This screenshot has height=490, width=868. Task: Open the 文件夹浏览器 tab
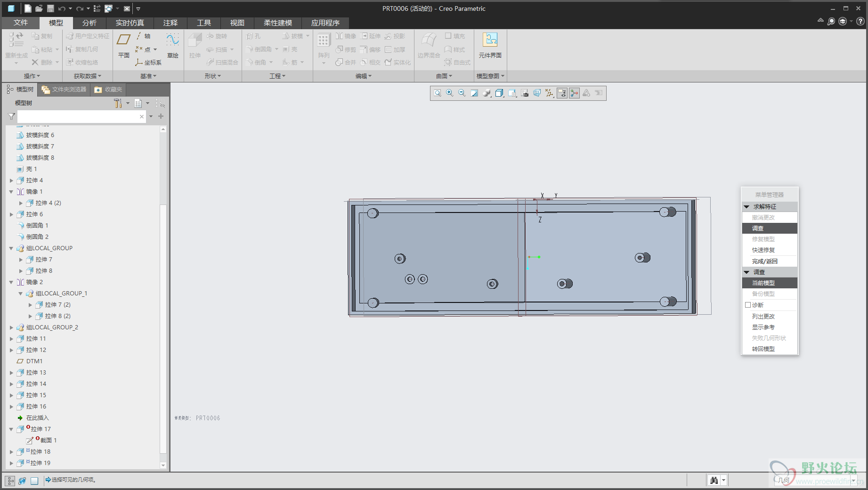pos(64,90)
